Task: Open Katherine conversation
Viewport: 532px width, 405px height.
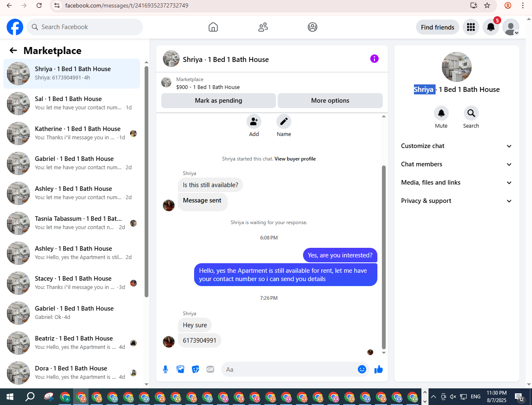Action: [72, 133]
